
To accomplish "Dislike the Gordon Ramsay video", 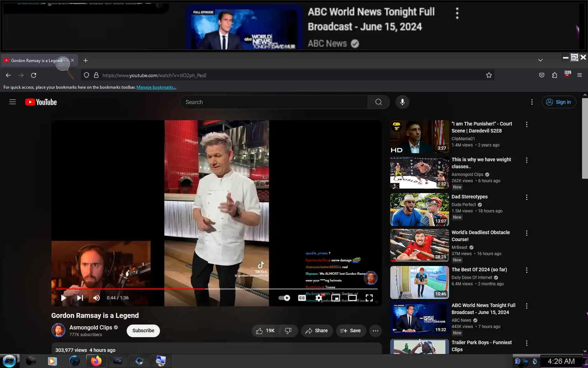I will (288, 331).
